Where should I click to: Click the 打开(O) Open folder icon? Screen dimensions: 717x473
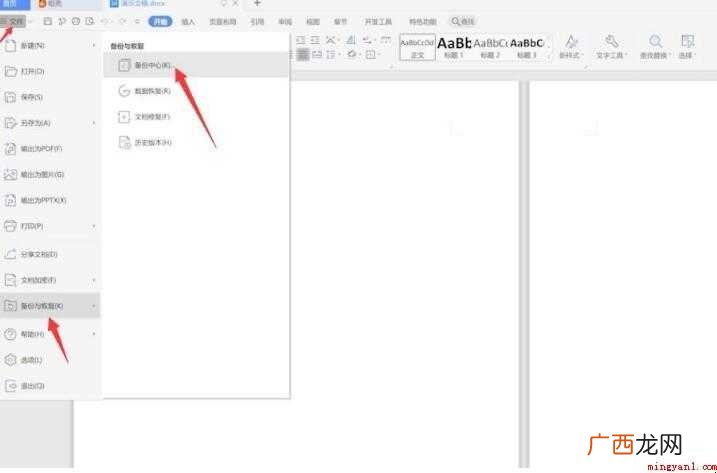(x=10, y=71)
